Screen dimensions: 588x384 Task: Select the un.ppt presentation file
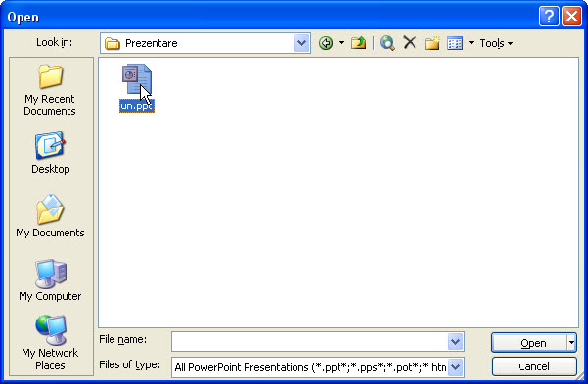(x=137, y=88)
